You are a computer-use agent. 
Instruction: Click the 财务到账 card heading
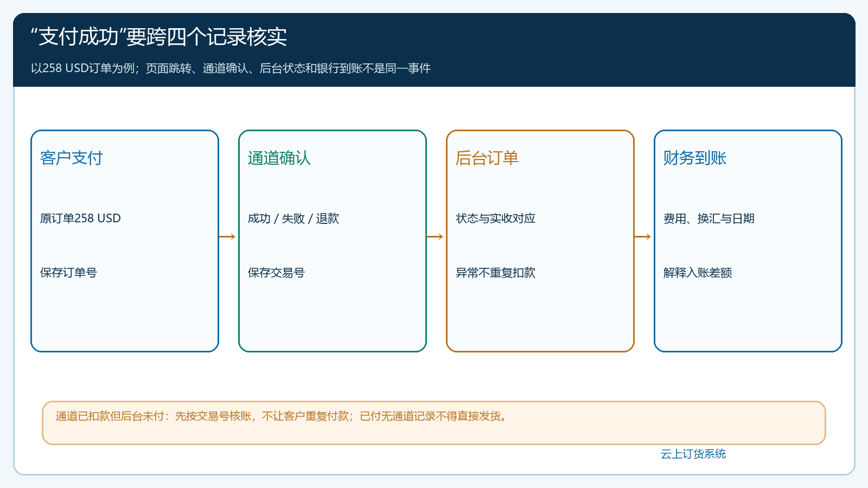click(694, 158)
